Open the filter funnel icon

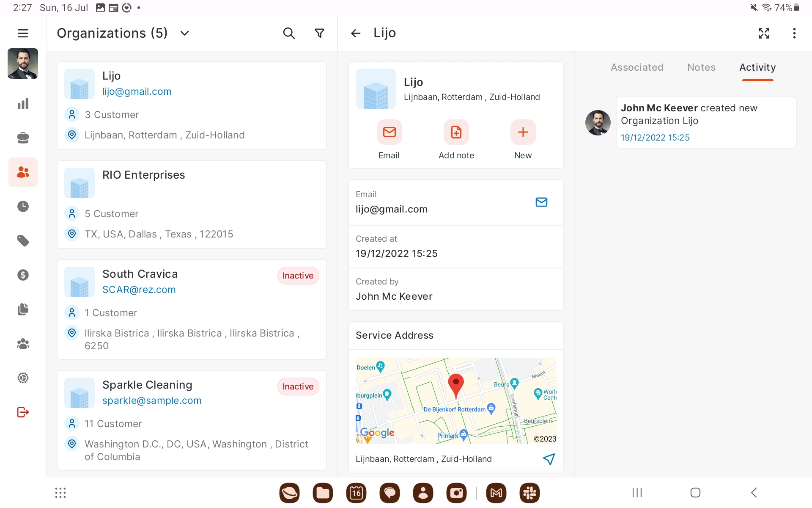[320, 33]
